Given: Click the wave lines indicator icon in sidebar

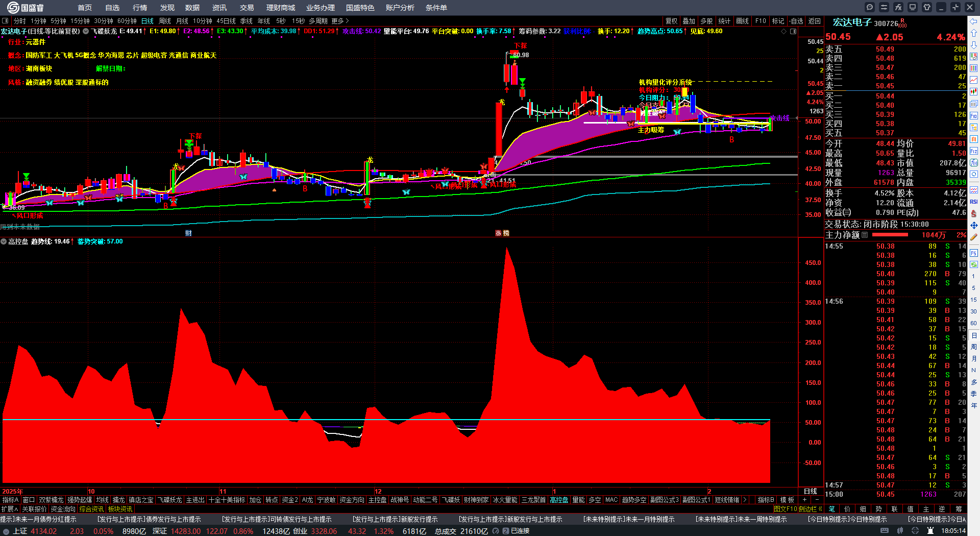Looking at the screenshot, I should [x=974, y=190].
